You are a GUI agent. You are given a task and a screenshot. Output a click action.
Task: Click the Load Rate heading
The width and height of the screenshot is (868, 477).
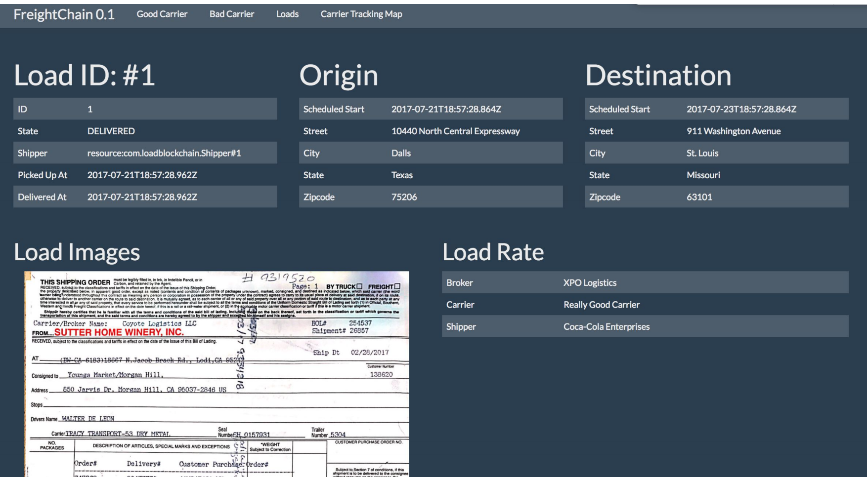pos(493,252)
